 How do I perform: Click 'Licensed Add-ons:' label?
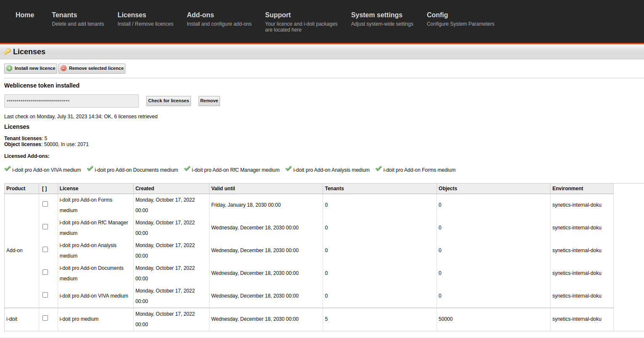(x=27, y=156)
